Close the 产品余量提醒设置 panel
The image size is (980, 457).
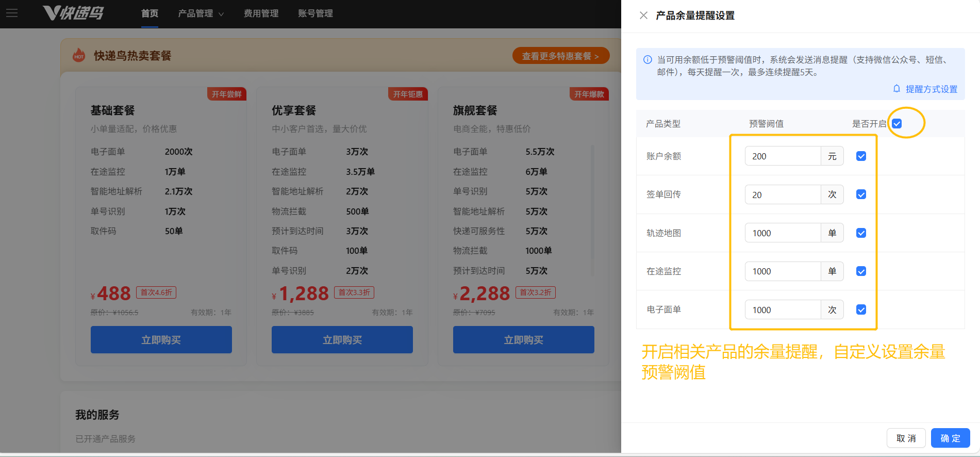tap(643, 15)
